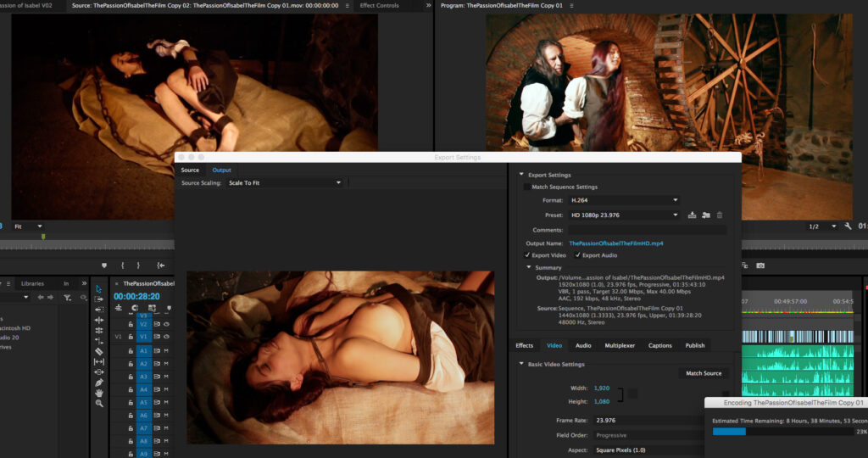
Task: Click the Delete Preset trash icon
Action: point(720,215)
